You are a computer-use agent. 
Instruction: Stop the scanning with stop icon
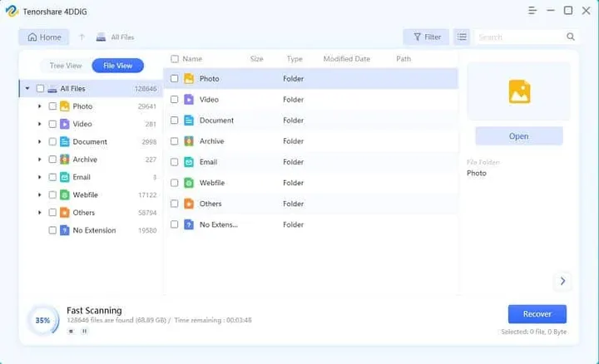point(71,331)
